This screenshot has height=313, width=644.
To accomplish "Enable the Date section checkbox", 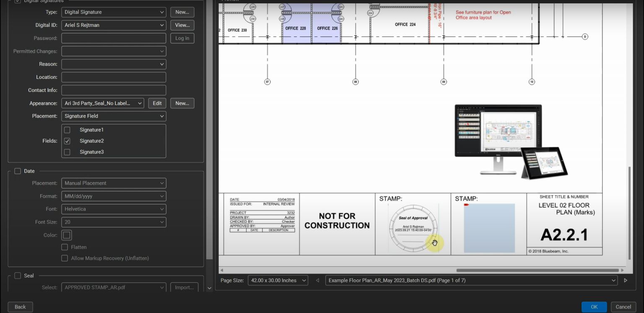I will click(x=18, y=171).
